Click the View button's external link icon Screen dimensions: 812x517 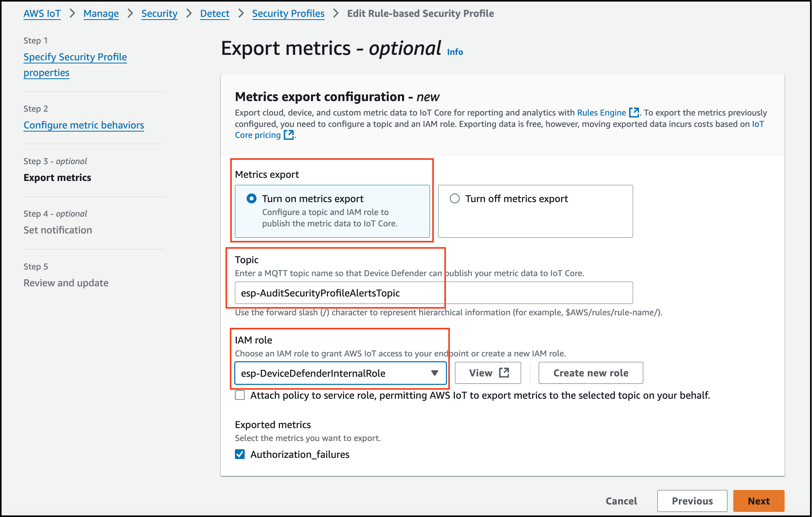tap(504, 373)
